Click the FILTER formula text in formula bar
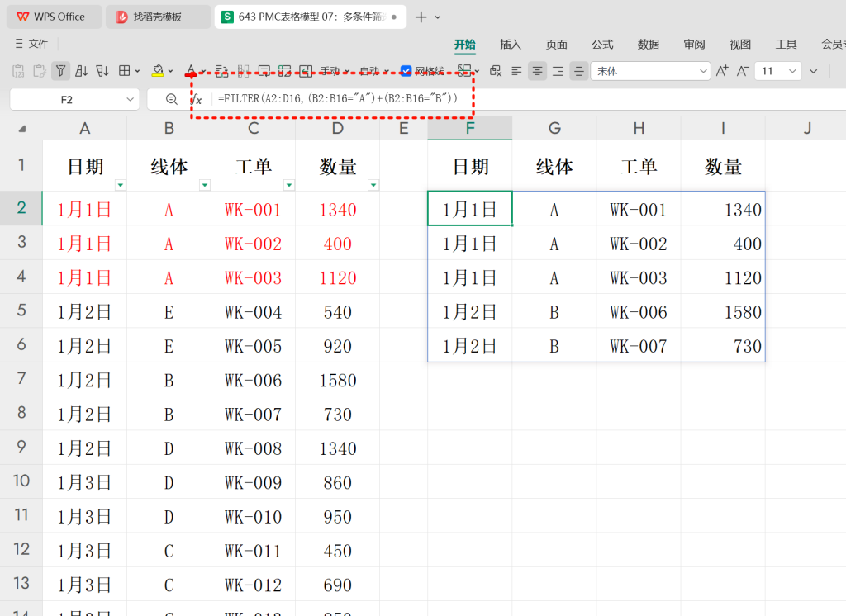The height and width of the screenshot is (616, 846). coord(338,98)
